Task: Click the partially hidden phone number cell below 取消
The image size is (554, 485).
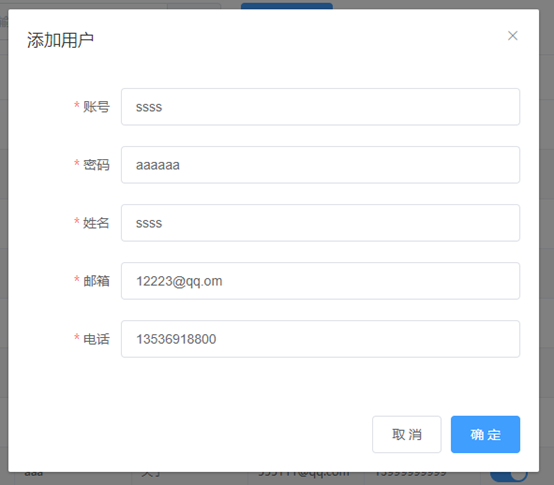Action: [x=411, y=474]
